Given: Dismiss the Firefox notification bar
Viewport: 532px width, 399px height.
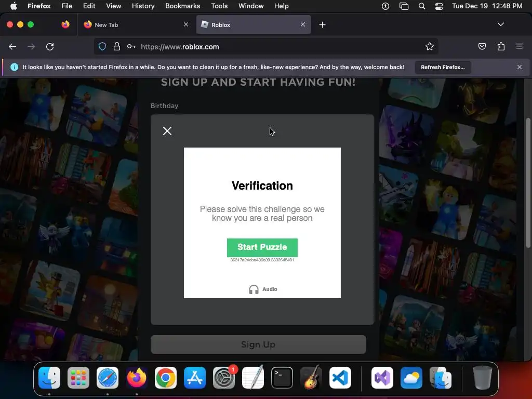Looking at the screenshot, I should pyautogui.click(x=520, y=67).
